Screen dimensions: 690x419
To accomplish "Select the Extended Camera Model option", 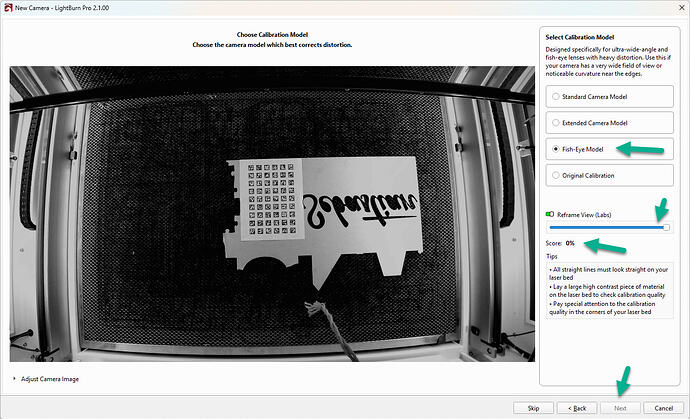I will [x=609, y=123].
